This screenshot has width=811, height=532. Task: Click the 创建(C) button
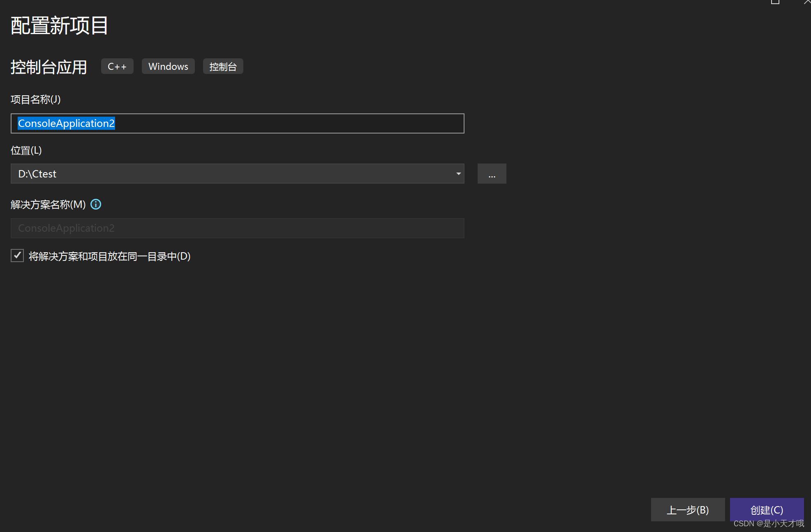pos(766,509)
